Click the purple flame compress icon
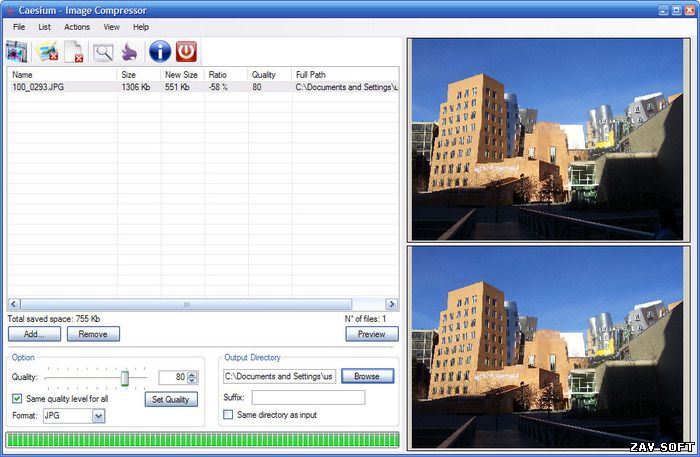This screenshot has width=700, height=457. coord(130,52)
